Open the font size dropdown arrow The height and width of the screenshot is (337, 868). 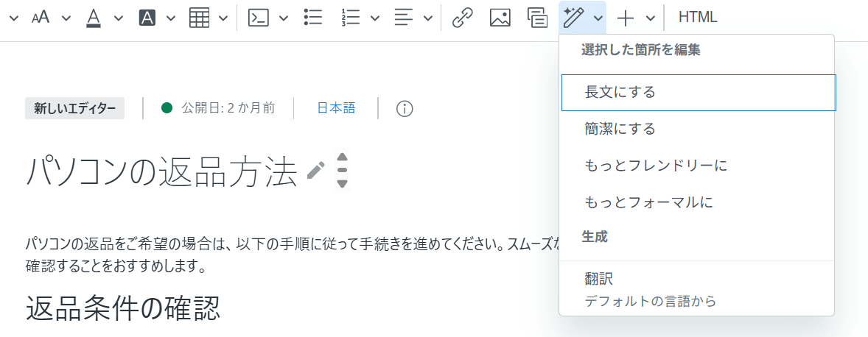[66, 18]
